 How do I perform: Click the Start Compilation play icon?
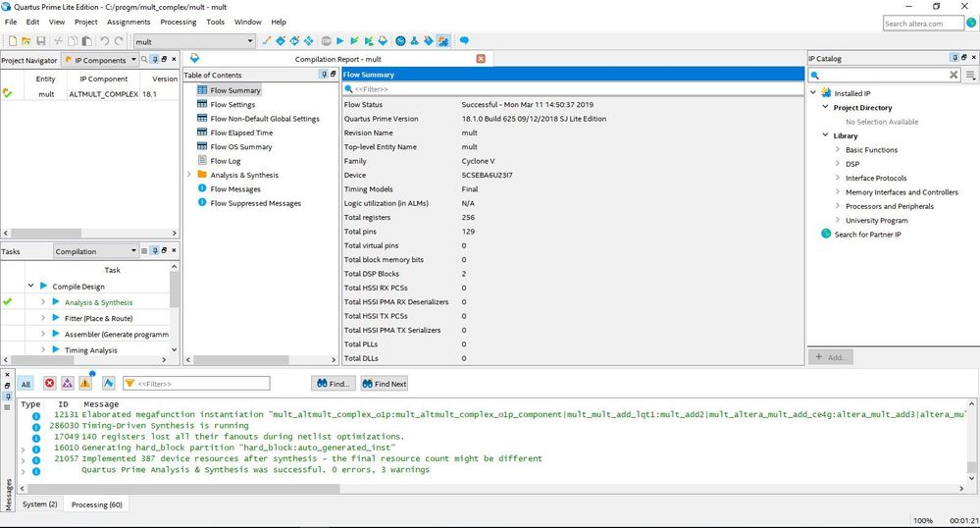339,41
